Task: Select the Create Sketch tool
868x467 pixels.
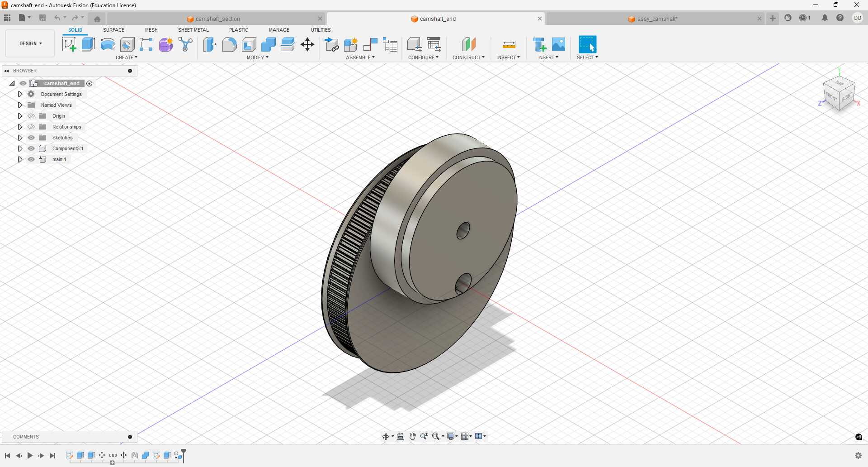Action: pyautogui.click(x=69, y=44)
